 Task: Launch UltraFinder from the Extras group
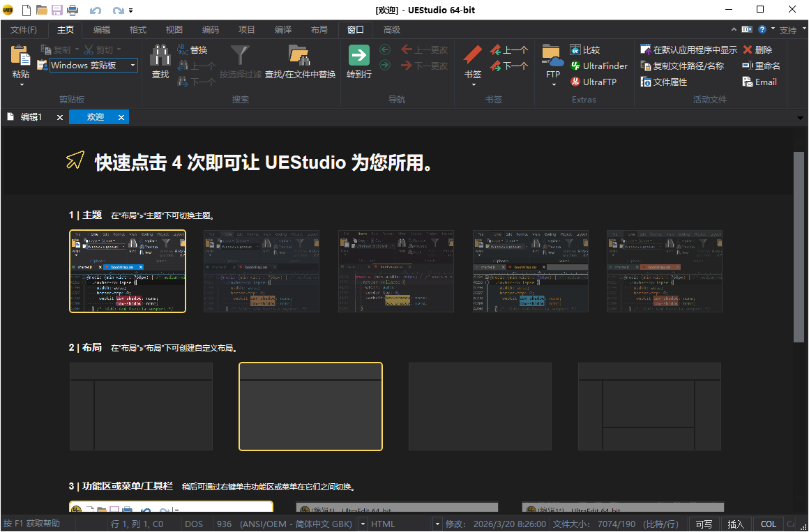tap(600, 66)
